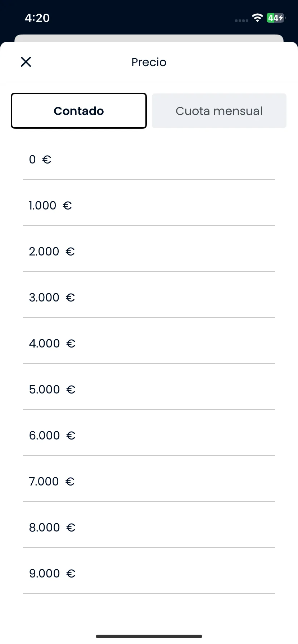
Task: Select the Contado tab
Action: [79, 111]
